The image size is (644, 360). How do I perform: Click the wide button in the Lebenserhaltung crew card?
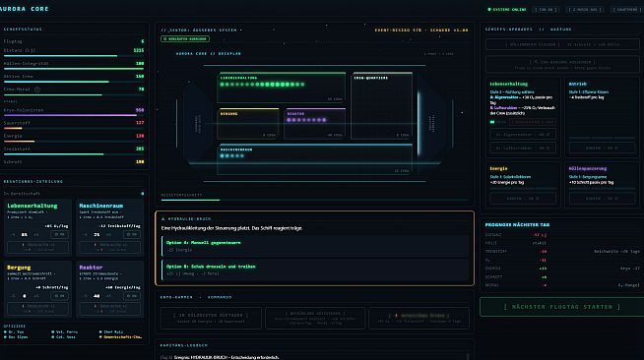[37, 247]
